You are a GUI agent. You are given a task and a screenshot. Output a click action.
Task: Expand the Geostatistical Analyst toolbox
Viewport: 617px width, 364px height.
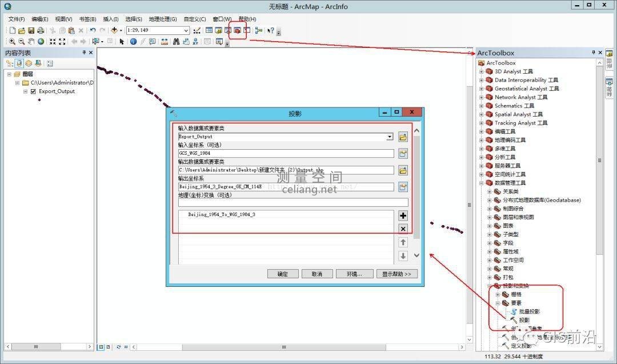point(481,89)
